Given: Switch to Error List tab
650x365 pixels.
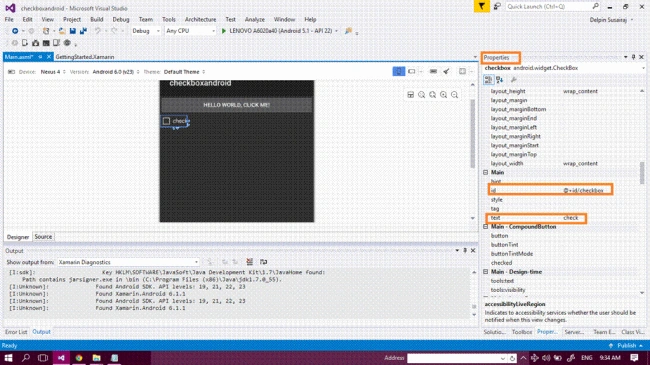Looking at the screenshot, I should click(16, 332).
